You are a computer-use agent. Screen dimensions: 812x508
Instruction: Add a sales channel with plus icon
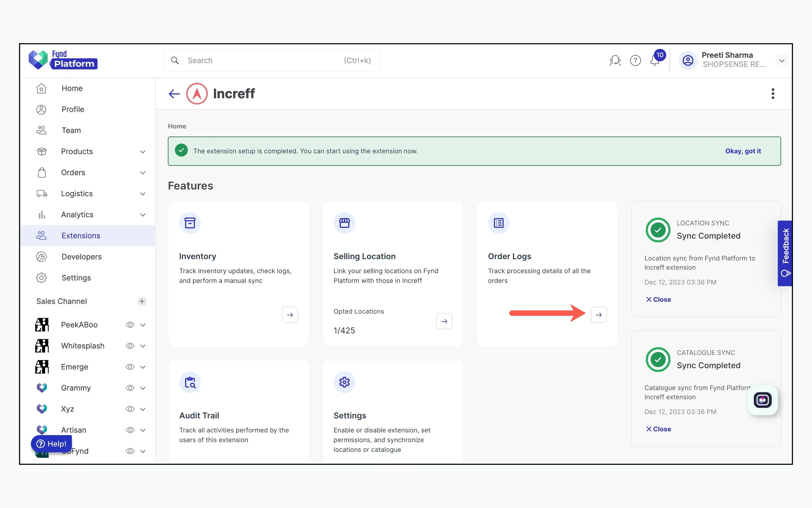point(142,301)
